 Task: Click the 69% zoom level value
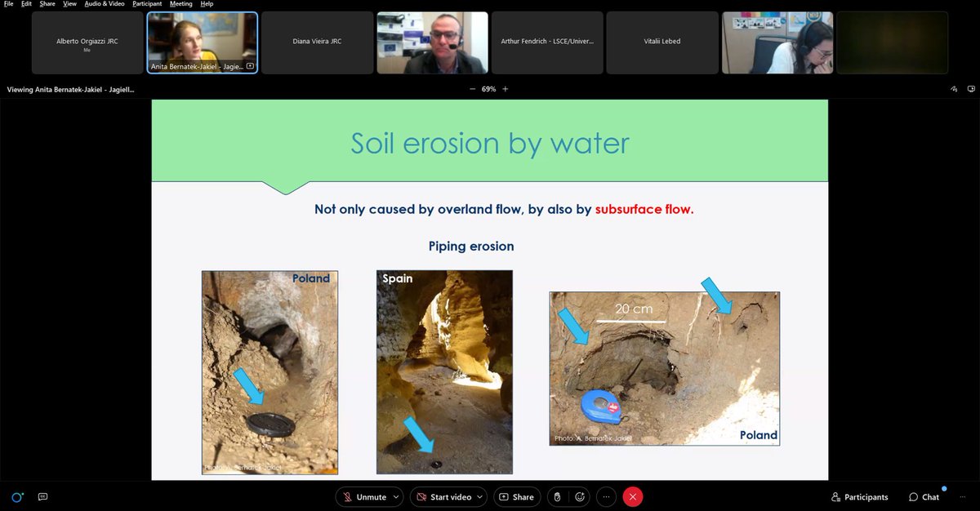488,89
